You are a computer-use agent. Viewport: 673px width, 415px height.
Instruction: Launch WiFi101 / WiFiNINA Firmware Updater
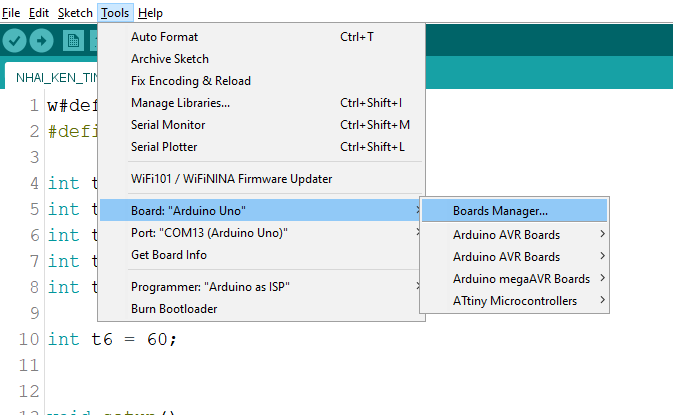(x=261, y=179)
